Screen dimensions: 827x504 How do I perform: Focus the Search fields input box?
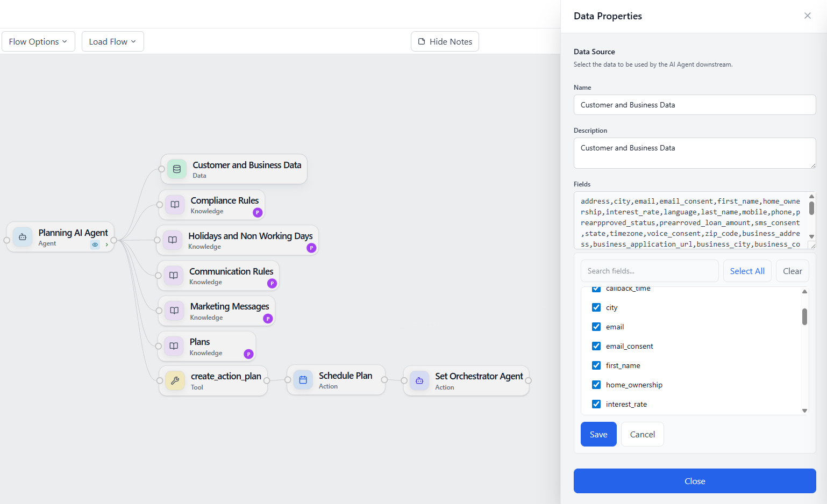click(649, 271)
